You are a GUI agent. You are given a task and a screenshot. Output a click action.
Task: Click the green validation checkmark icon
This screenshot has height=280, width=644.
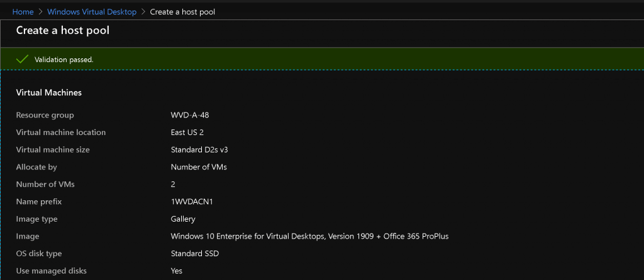(22, 60)
